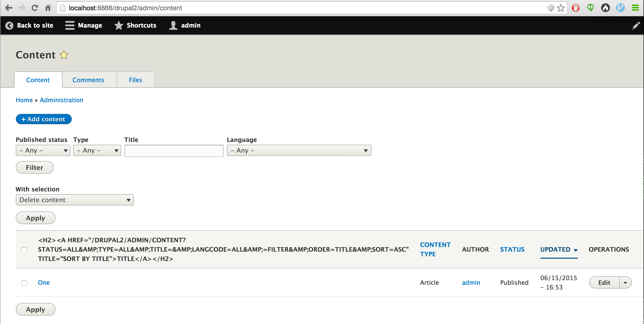Switch to the Comments tab
The image size is (644, 324).
[x=88, y=80]
